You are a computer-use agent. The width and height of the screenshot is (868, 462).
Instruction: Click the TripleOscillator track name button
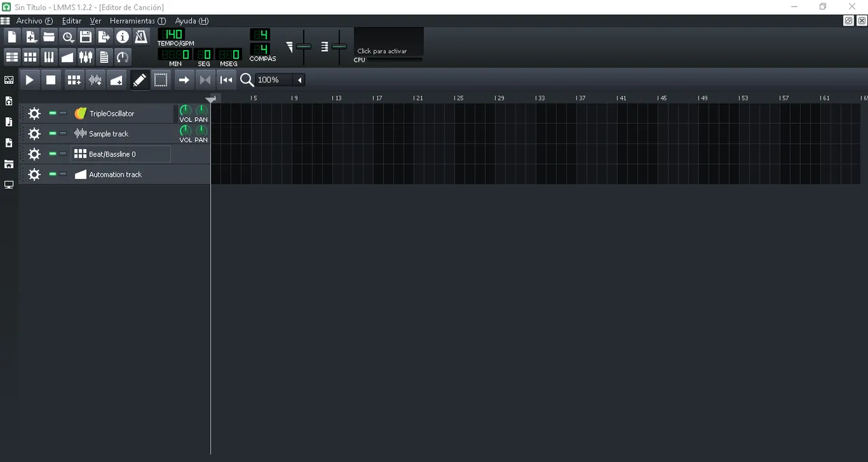(x=121, y=113)
